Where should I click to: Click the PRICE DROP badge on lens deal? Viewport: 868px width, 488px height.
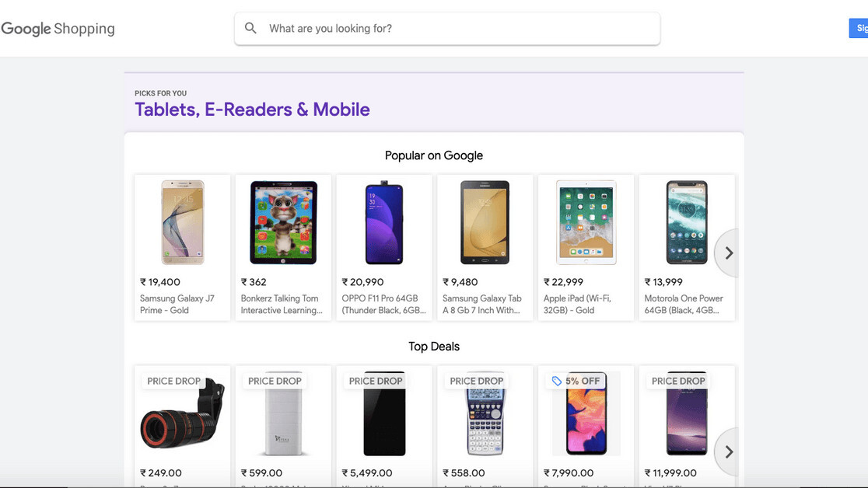(174, 382)
